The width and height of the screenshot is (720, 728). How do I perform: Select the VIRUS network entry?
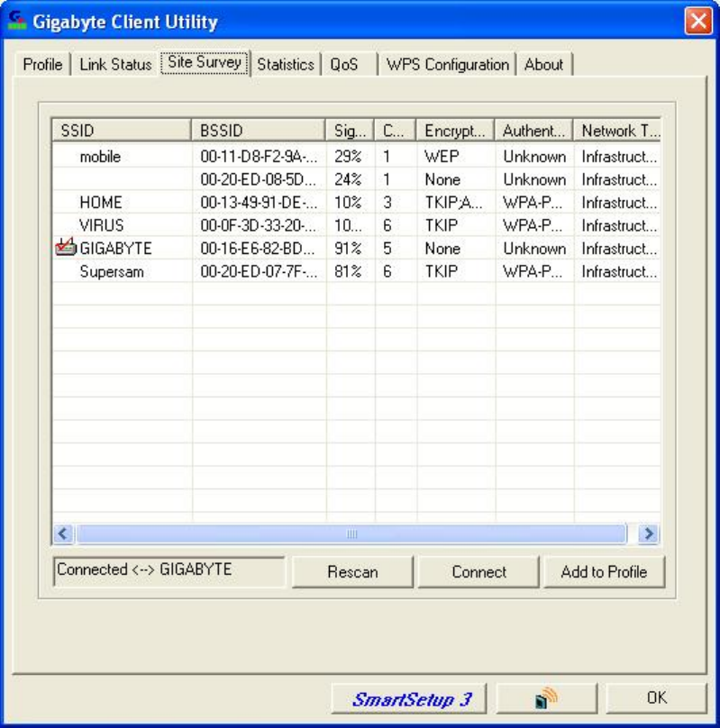coord(356,225)
